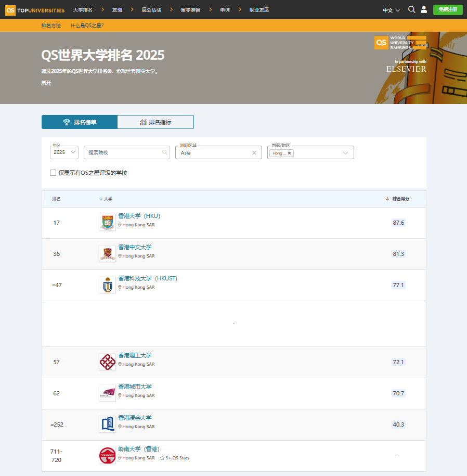This screenshot has height=476, width=467.
Task: Click rank 711-720 cell
Action: pos(57,456)
